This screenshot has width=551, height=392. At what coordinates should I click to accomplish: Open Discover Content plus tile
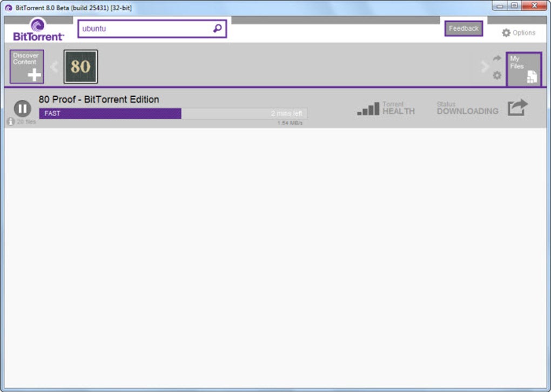(x=26, y=67)
